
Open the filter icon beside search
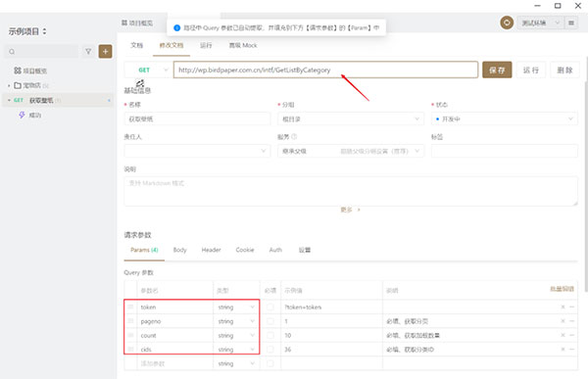pos(88,51)
